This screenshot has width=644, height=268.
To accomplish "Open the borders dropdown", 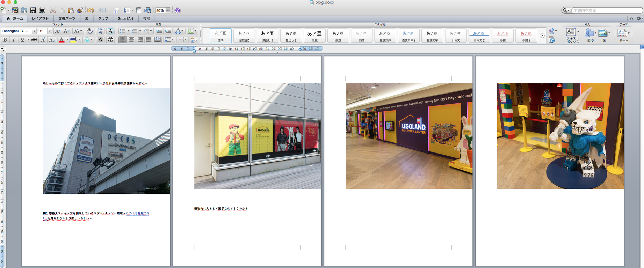I will click(182, 40).
